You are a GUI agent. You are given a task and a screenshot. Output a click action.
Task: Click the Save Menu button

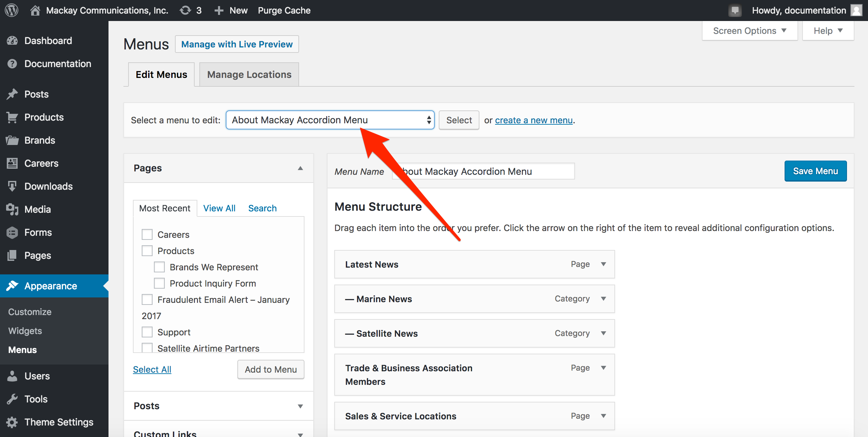tap(815, 171)
